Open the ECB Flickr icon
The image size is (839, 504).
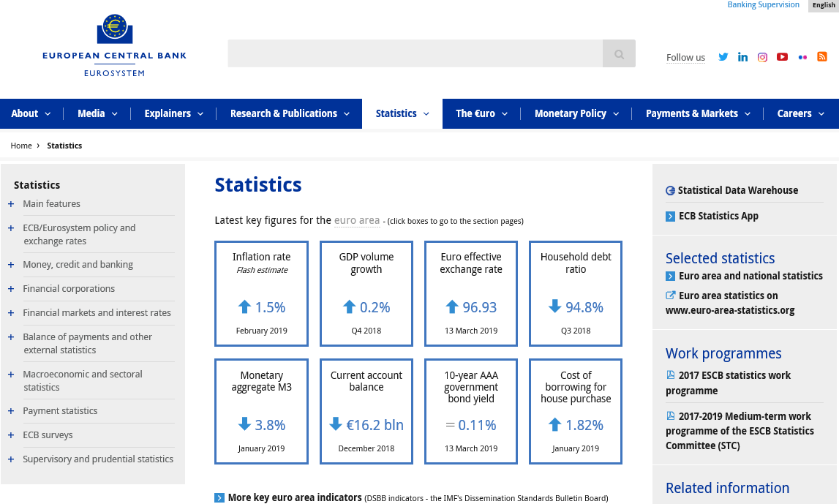coord(802,57)
